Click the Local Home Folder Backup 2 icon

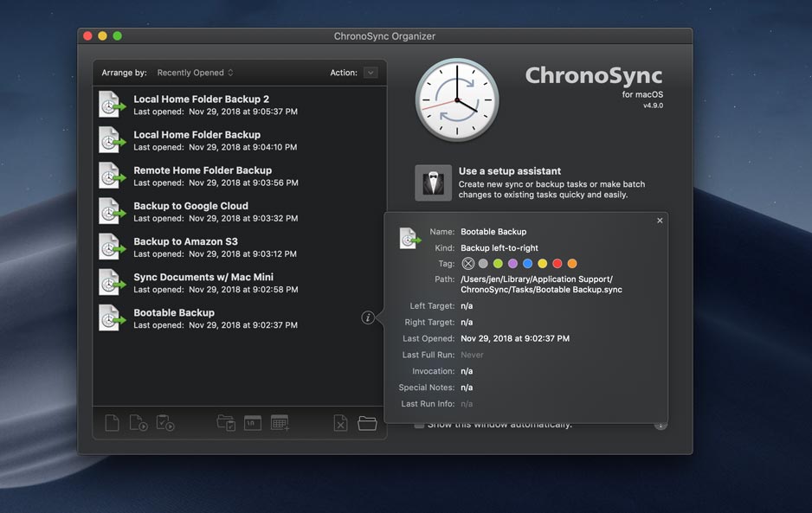coord(112,104)
